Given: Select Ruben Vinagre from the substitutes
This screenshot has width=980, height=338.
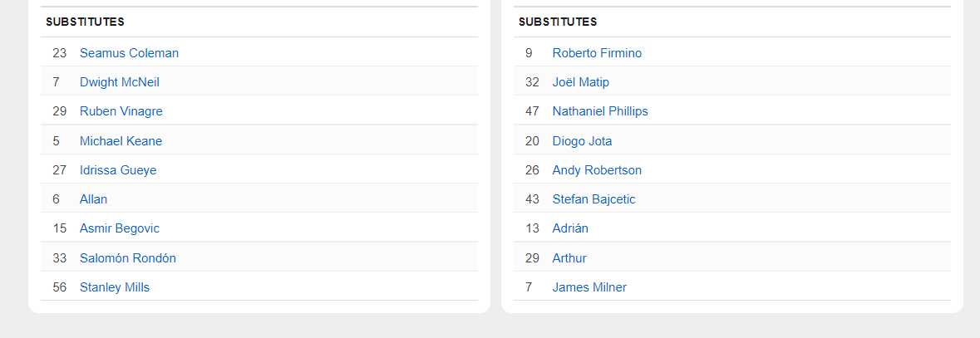Looking at the screenshot, I should pos(121,111).
